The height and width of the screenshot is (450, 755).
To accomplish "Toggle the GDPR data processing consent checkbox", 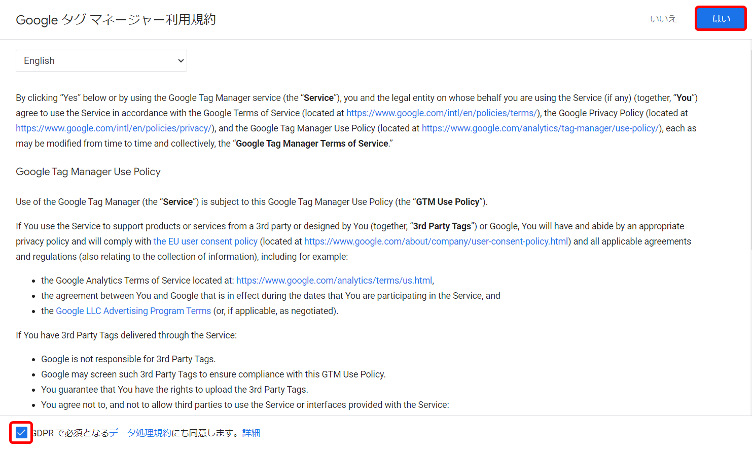I will click(x=21, y=432).
